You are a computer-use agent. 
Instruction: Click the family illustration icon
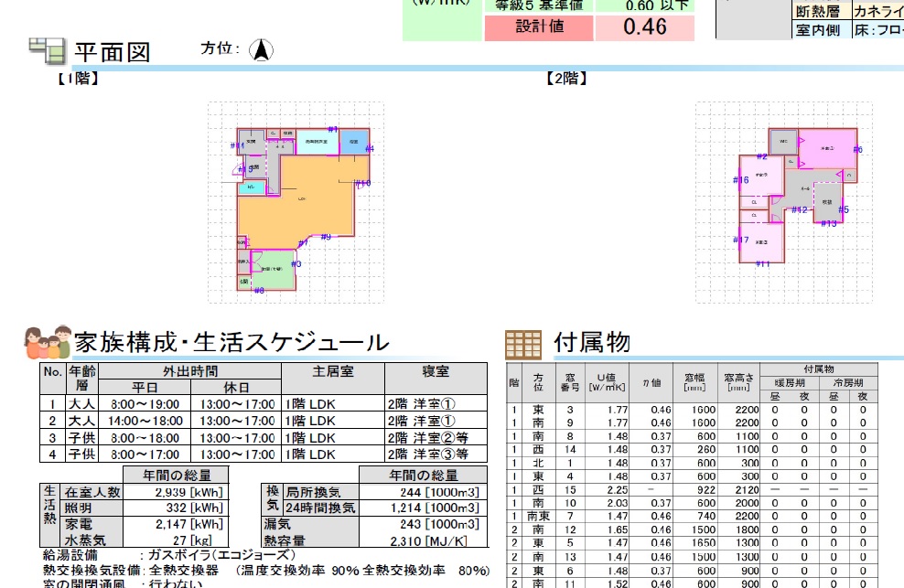pyautogui.click(x=48, y=342)
